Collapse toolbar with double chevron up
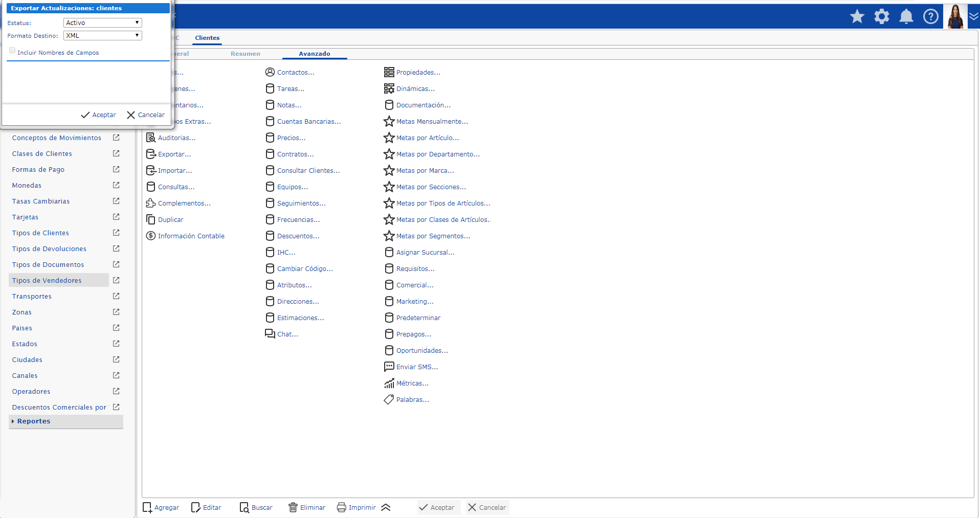This screenshot has height=518, width=980. point(386,507)
